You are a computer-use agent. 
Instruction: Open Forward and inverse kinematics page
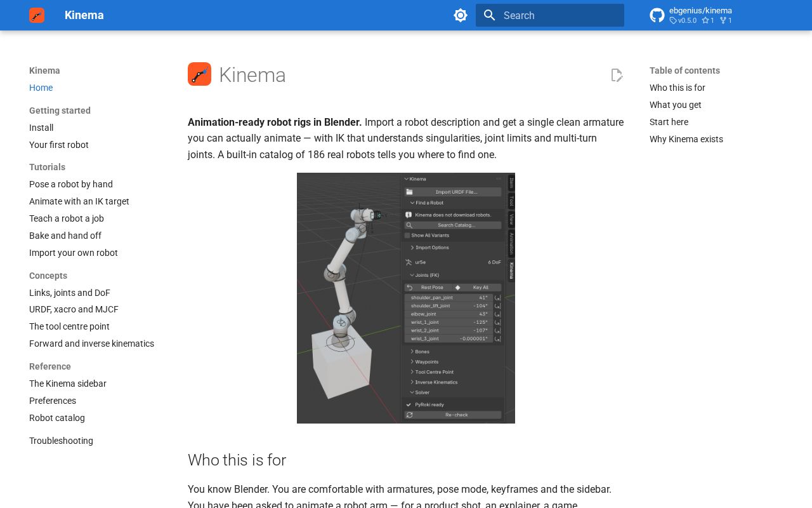91,344
